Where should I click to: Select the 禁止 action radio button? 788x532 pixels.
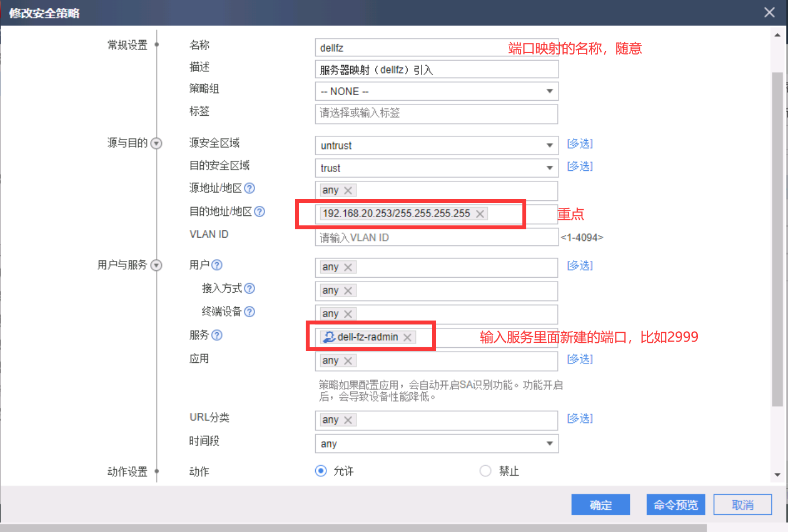(x=486, y=471)
